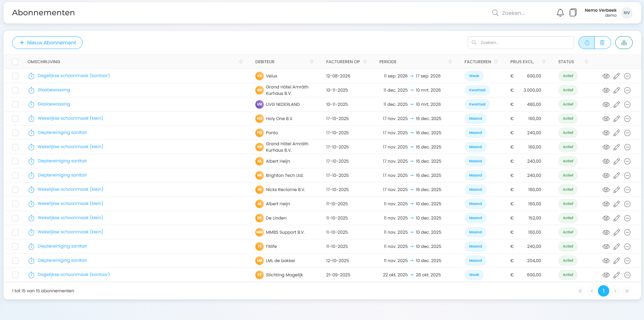Check the box for the Velux row

point(15,76)
